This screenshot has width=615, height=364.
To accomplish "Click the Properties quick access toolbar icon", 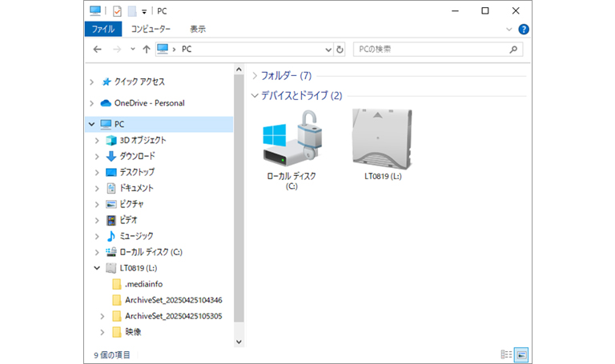I will pos(117,11).
